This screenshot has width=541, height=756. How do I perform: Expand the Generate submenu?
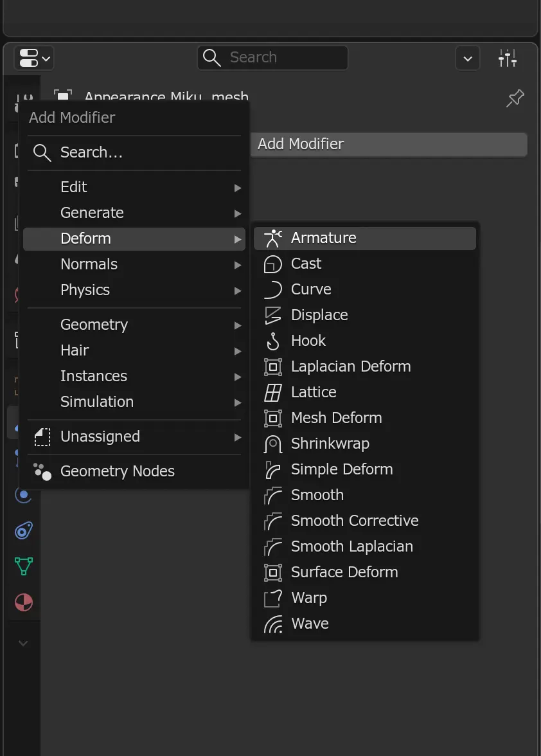(x=134, y=213)
